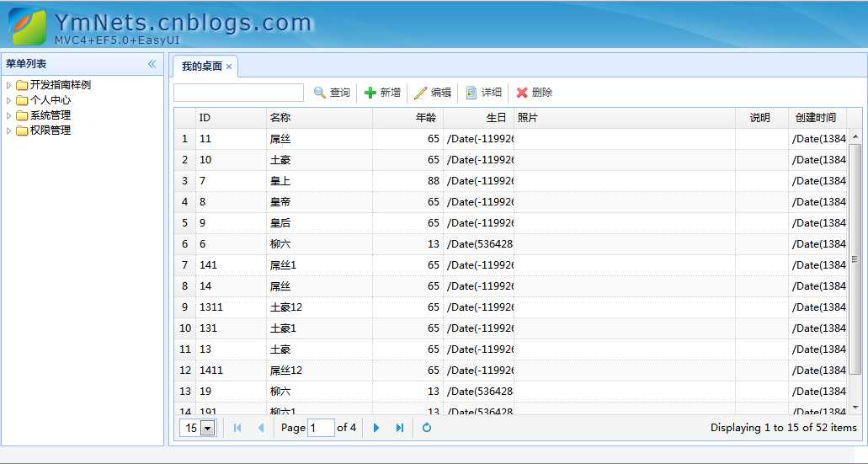Go to the next page icon
Image resolution: width=868 pixels, height=464 pixels.
coord(376,428)
